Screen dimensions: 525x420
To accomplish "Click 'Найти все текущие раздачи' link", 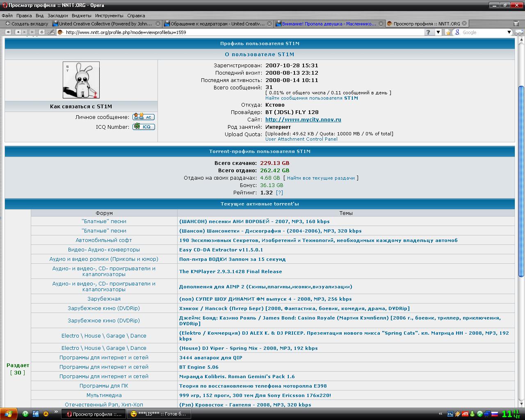I will tap(321, 178).
